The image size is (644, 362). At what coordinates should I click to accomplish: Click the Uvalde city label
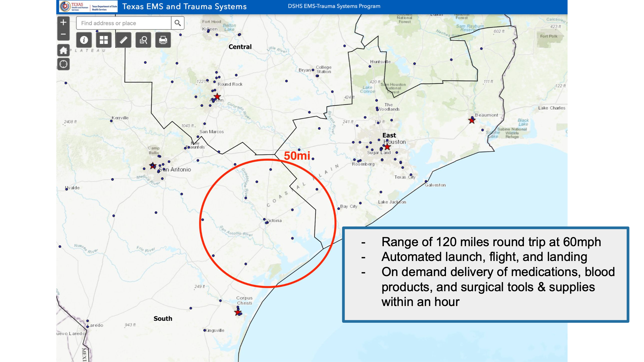[73, 188]
